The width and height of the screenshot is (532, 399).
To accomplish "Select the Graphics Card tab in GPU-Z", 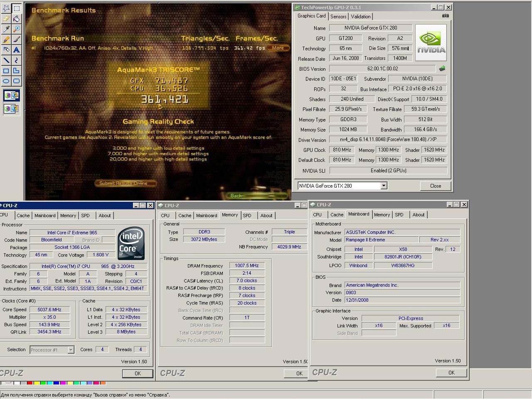I will coord(311,16).
